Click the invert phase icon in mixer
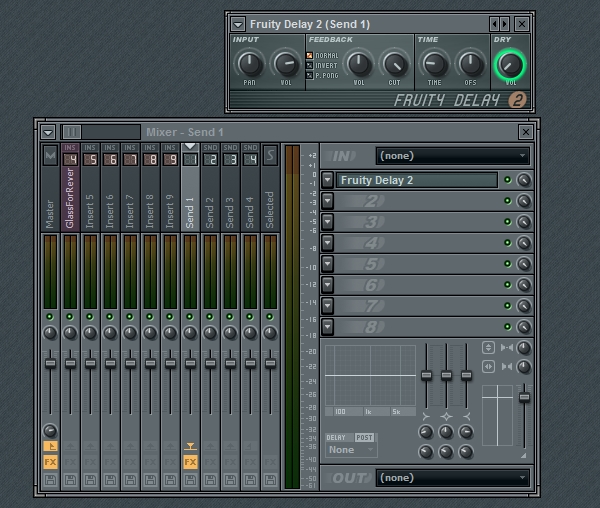 pos(488,347)
